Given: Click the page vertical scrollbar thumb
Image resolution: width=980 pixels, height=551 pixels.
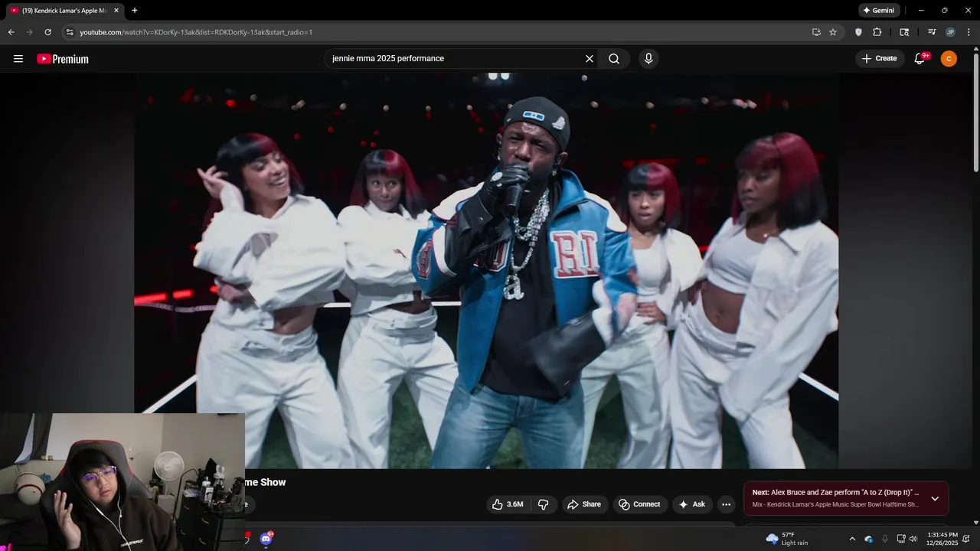Looking at the screenshot, I should click(x=975, y=111).
